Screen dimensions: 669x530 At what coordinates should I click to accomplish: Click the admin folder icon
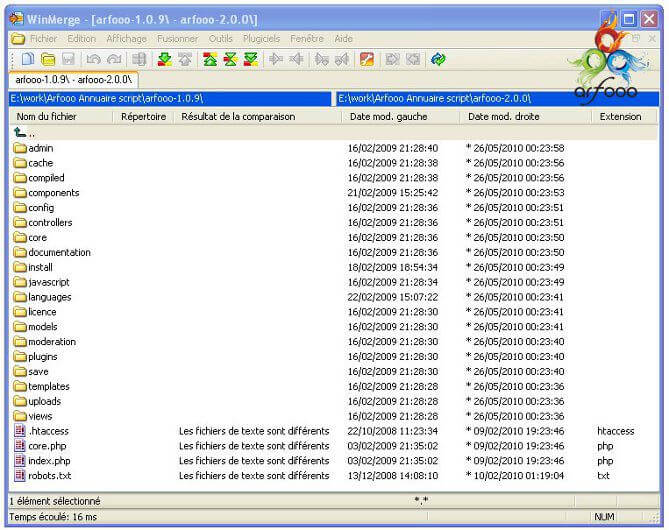[x=20, y=148]
